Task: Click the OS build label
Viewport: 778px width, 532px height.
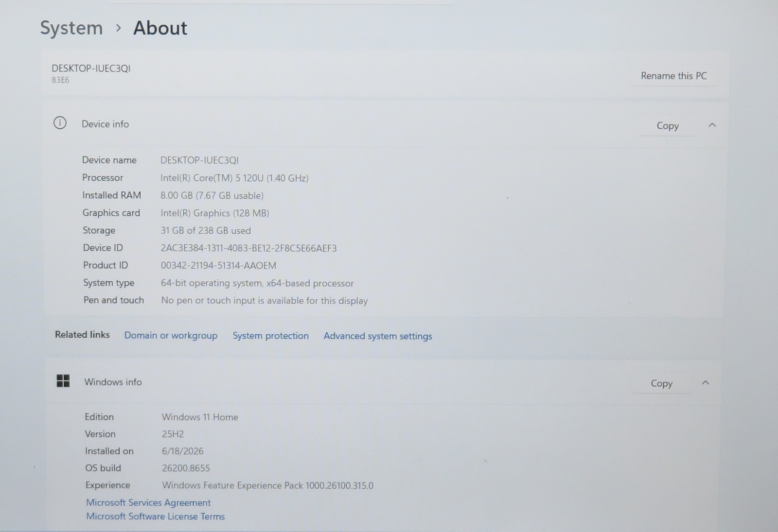Action: (x=103, y=468)
